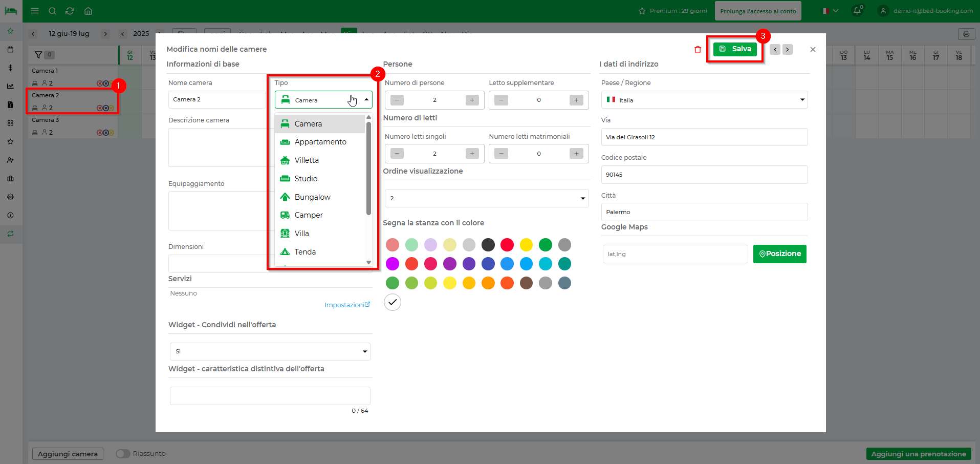Go to next room arrow in dialog
Viewport: 980px width, 464px height.
[x=788, y=50]
